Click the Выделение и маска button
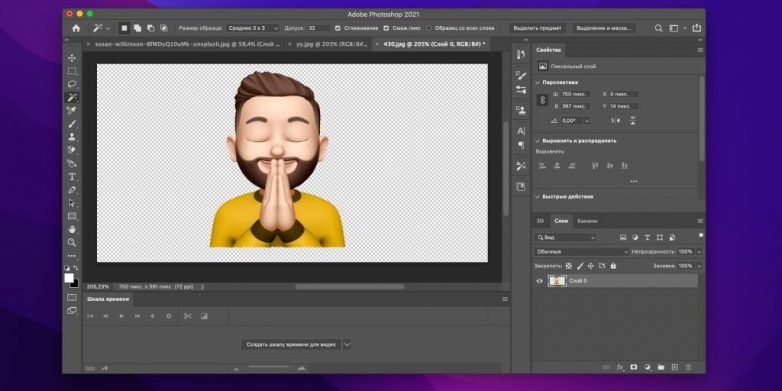 click(604, 28)
